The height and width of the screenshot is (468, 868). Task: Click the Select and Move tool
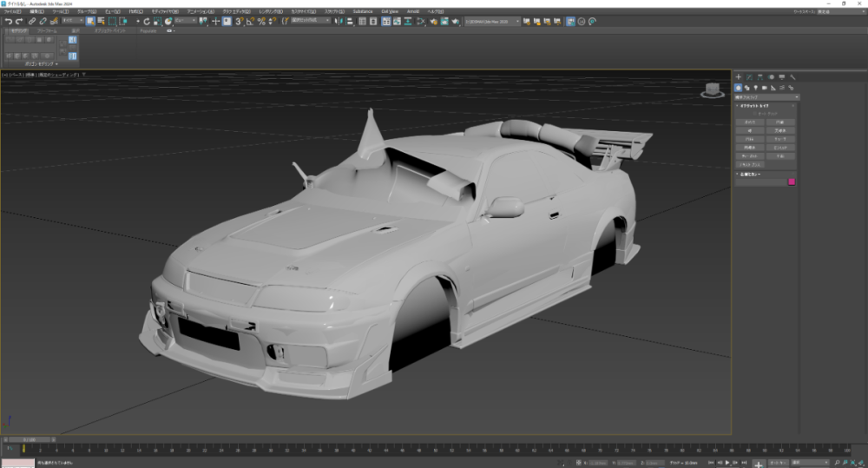click(x=136, y=21)
